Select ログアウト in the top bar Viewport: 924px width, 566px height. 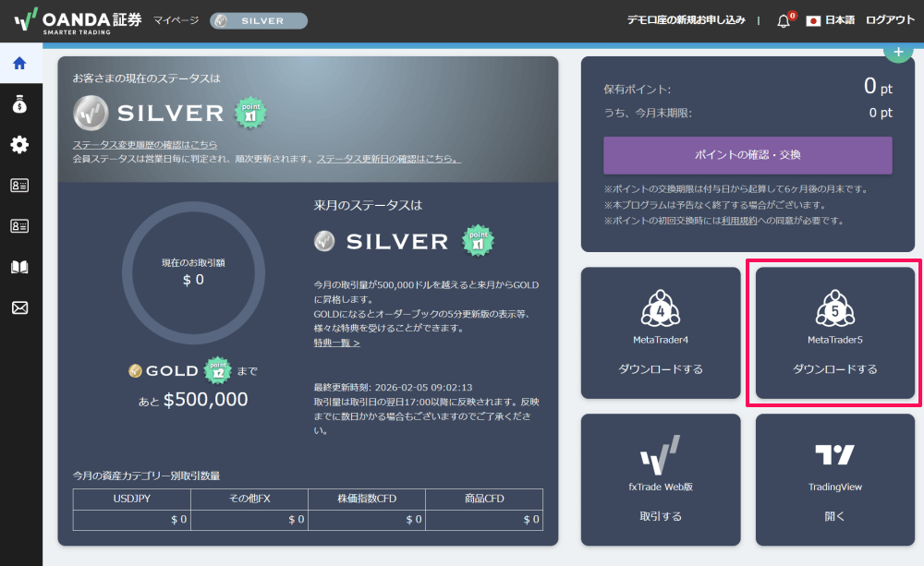pos(889,18)
